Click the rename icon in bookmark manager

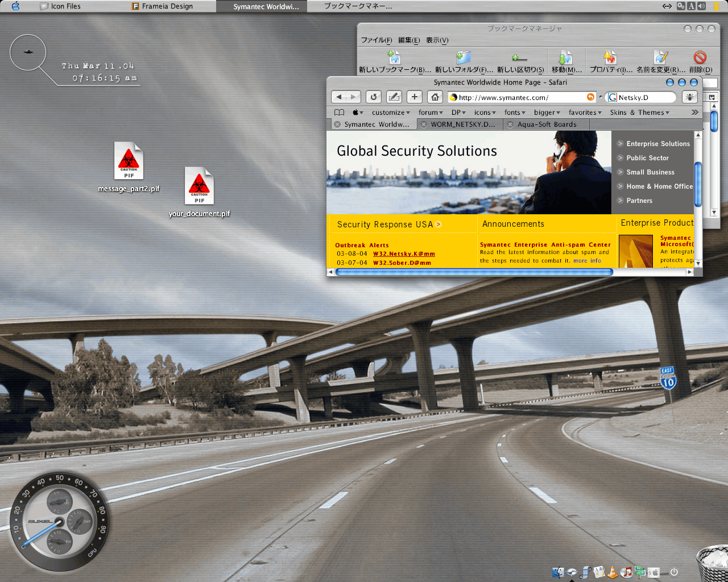click(661, 57)
